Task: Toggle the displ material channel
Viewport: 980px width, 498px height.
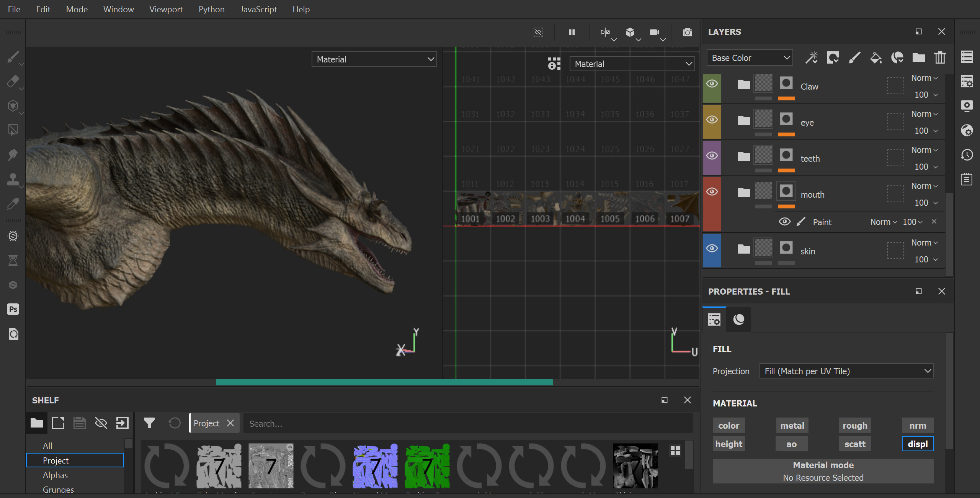Action: click(918, 444)
